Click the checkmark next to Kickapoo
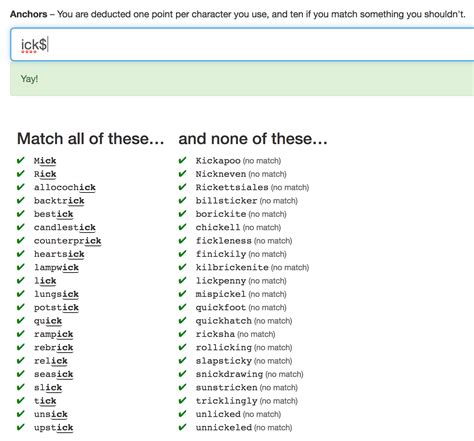This screenshot has width=474, height=441. [182, 160]
